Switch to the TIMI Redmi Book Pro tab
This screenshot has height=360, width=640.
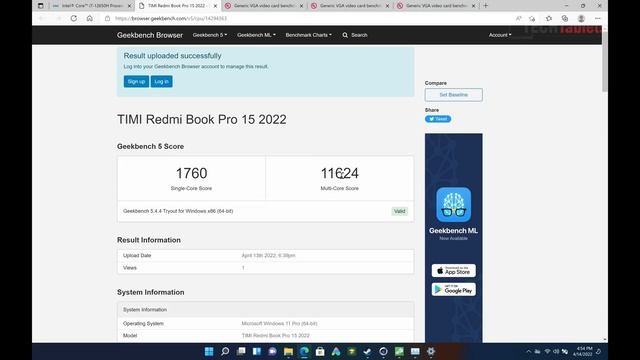pyautogui.click(x=177, y=6)
